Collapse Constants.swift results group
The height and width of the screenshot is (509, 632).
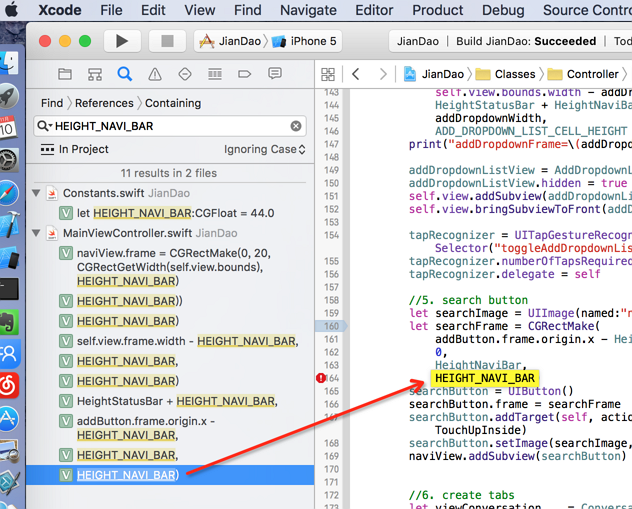pyautogui.click(x=36, y=193)
